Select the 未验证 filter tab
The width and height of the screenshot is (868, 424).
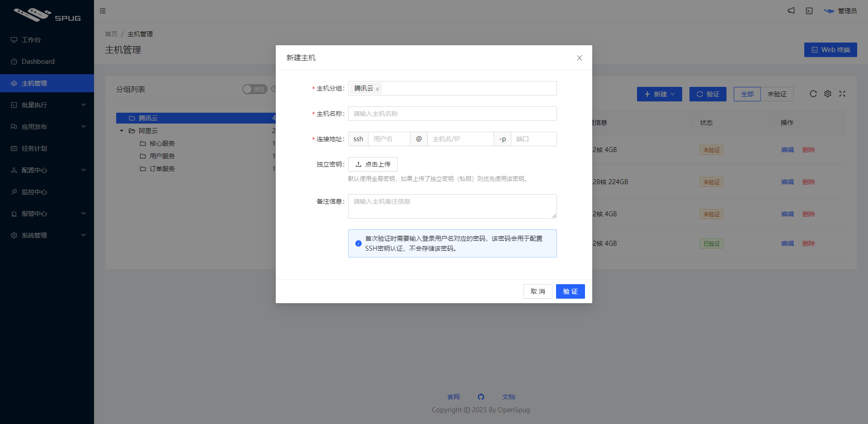(x=777, y=94)
